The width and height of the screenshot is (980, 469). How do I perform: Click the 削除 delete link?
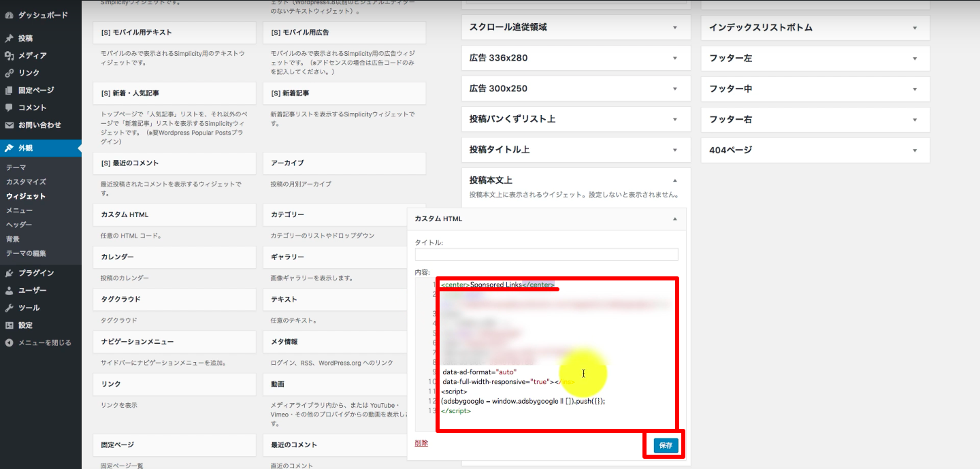421,443
